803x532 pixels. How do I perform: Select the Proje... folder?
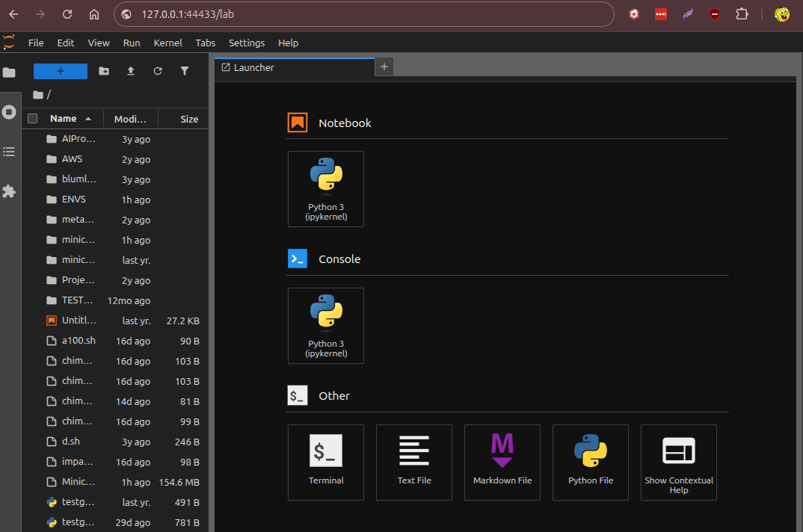115,280
